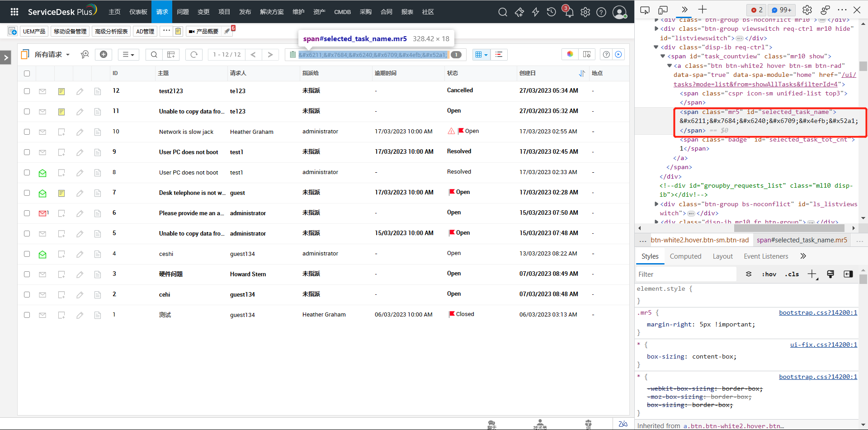The image size is (868, 430).
Task: Check the box for request 9
Action: coord(27,152)
